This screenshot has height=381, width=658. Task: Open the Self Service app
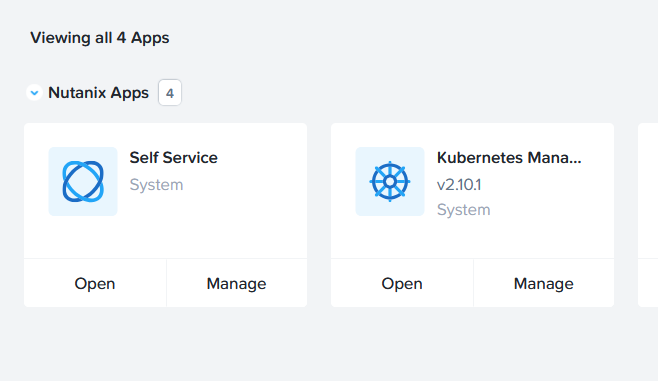95,283
